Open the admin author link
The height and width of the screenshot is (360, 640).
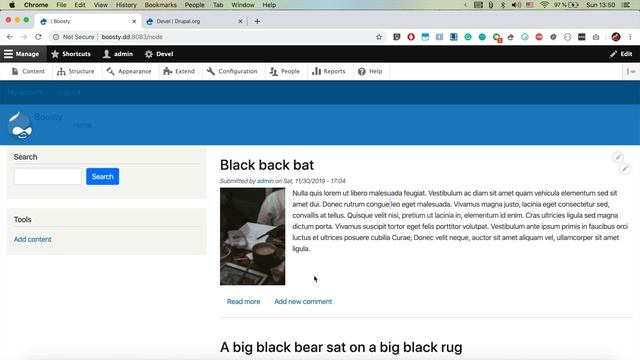tap(265, 181)
